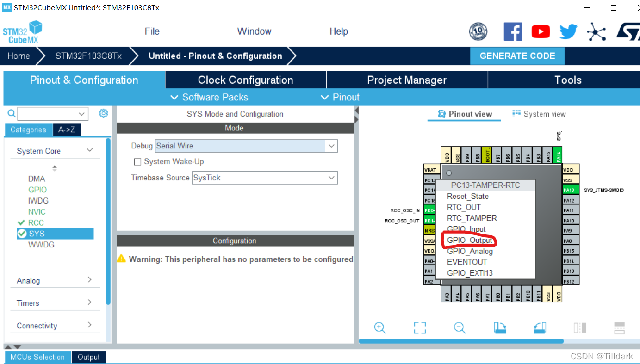Select the Pinout & Configuration tab

84,80
